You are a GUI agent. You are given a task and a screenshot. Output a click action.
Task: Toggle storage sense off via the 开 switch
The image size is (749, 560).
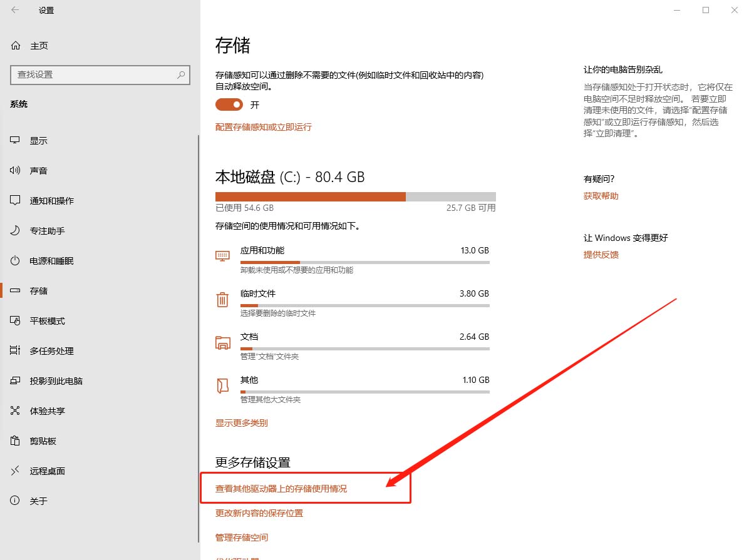tap(229, 104)
